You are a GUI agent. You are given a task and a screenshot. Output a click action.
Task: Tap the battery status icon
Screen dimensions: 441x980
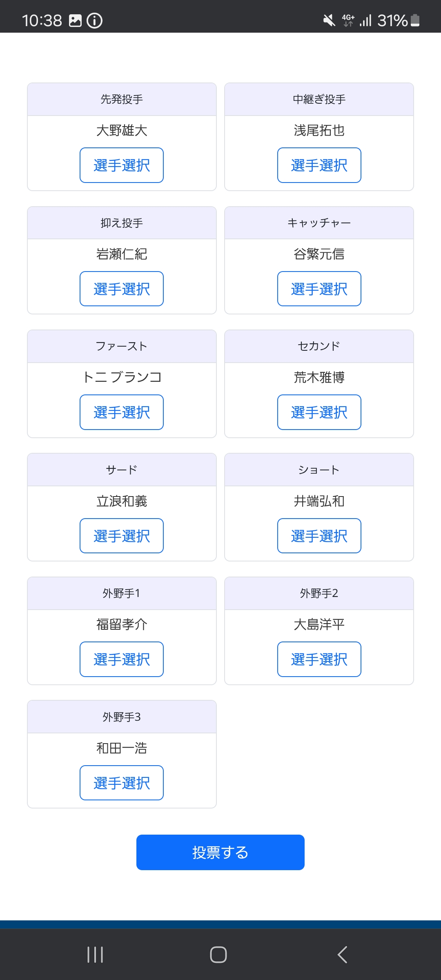coord(415,20)
